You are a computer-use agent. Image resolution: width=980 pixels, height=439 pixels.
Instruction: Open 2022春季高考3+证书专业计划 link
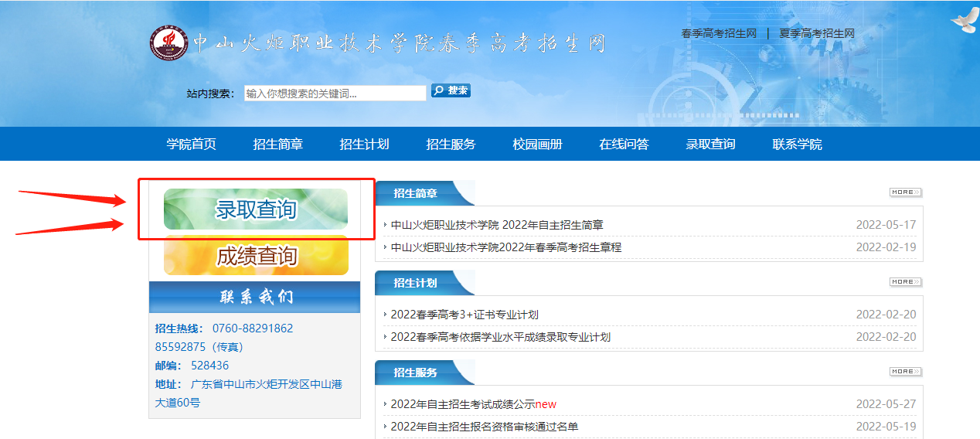464,315
